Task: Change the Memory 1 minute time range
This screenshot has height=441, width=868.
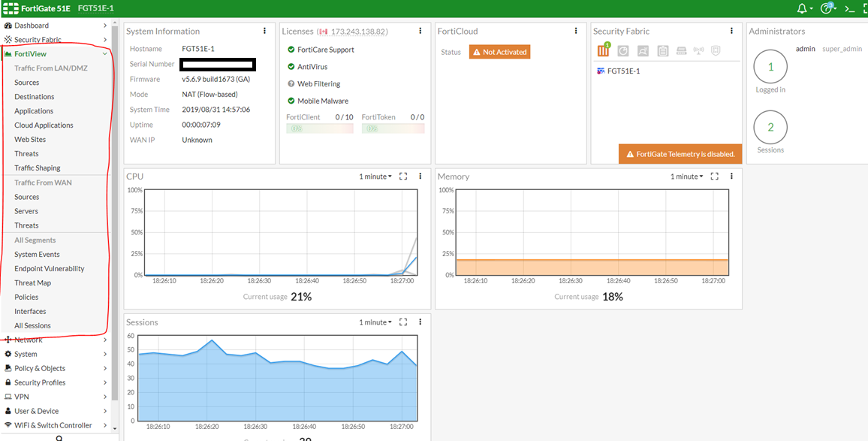Action: (686, 177)
